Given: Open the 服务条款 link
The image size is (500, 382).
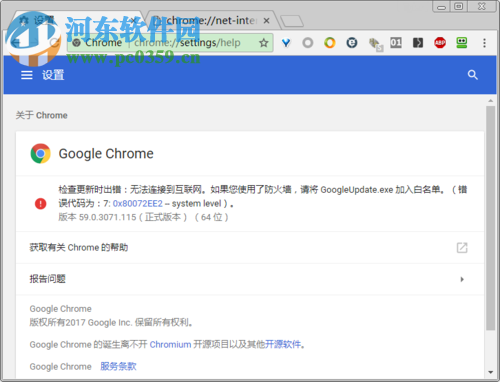Looking at the screenshot, I should [118, 366].
